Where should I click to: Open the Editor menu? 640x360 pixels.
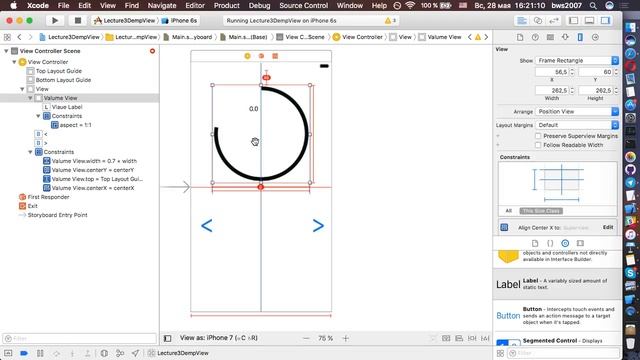click(195, 5)
